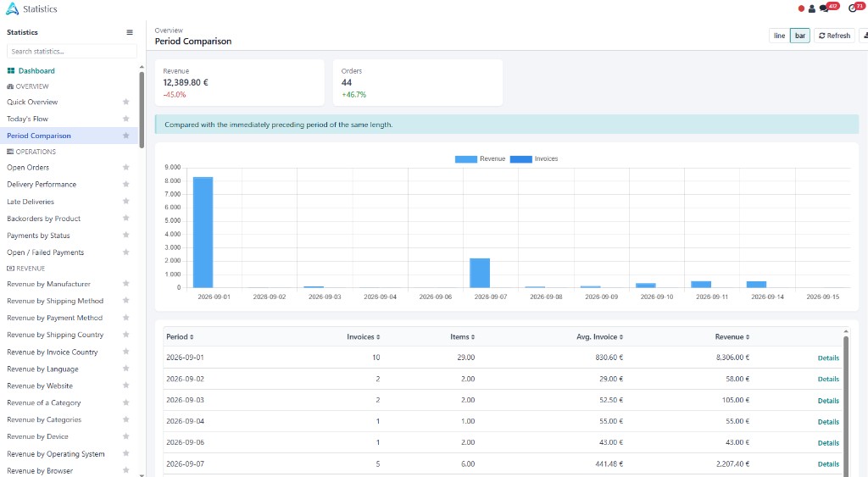Click the Refresh button
Image resolution: width=868 pixels, height=477 pixels.
coord(834,36)
